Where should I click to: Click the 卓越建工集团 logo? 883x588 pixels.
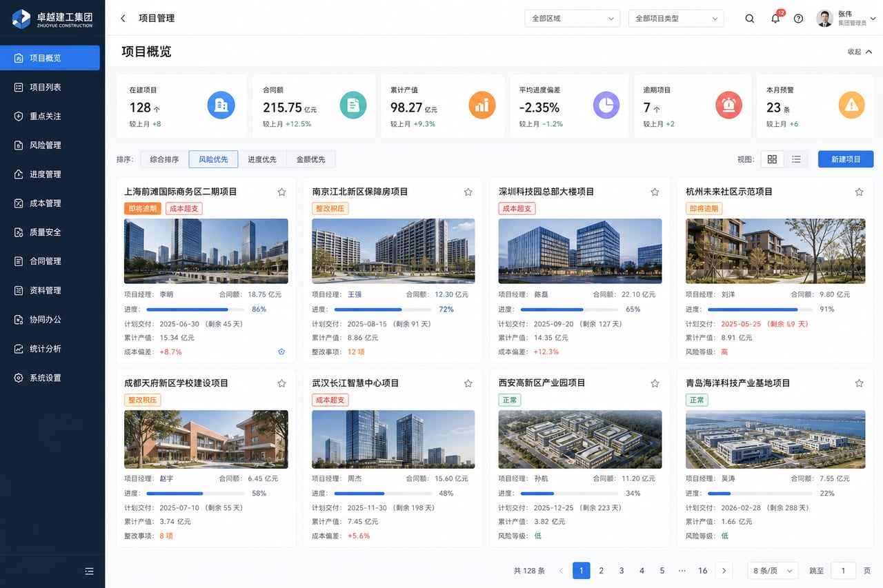point(52,19)
